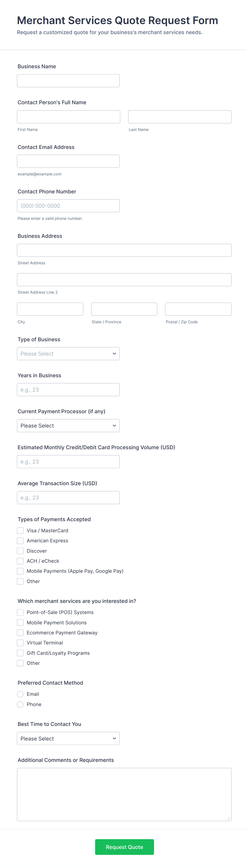Click the Additional Comments text area
This screenshot has height=868, width=246.
coord(124,794)
